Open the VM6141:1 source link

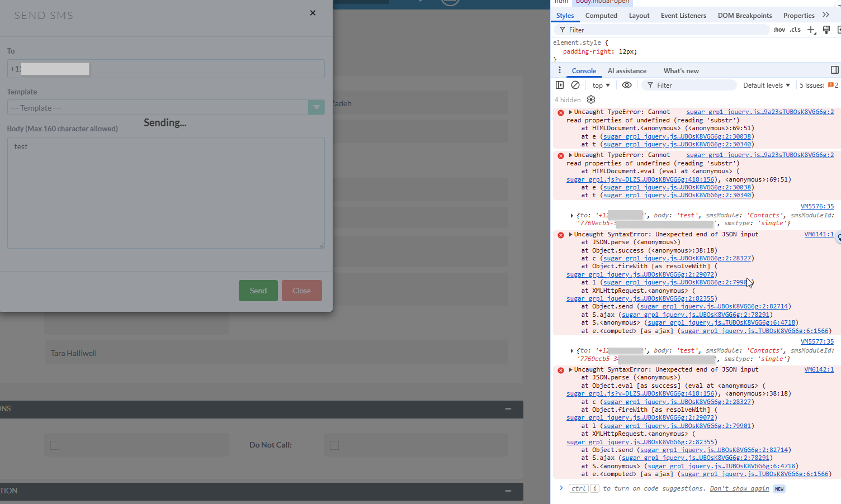tap(819, 235)
